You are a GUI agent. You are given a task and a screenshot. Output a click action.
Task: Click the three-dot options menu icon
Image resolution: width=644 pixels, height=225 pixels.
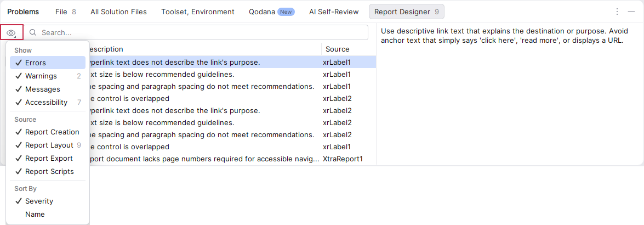[617, 12]
